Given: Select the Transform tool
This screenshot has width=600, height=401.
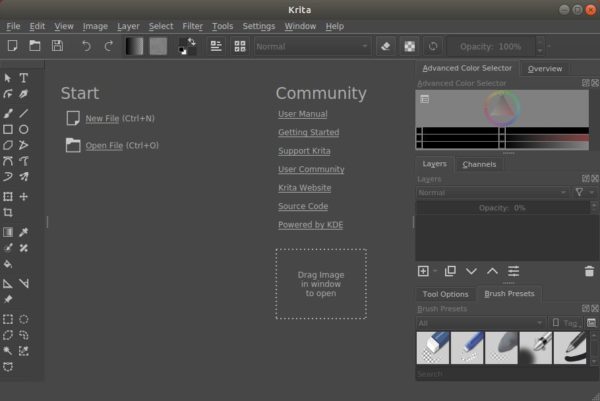Looking at the screenshot, I should click(8, 197).
